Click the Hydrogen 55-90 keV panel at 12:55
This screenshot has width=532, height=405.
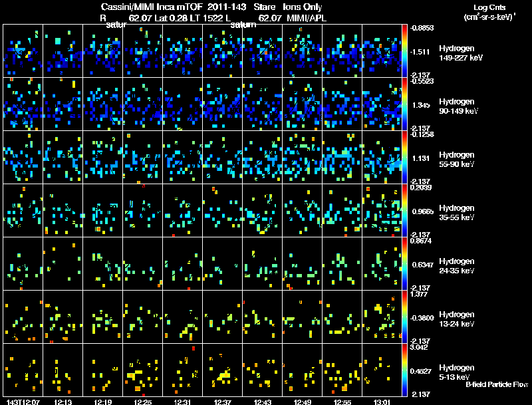(342, 158)
